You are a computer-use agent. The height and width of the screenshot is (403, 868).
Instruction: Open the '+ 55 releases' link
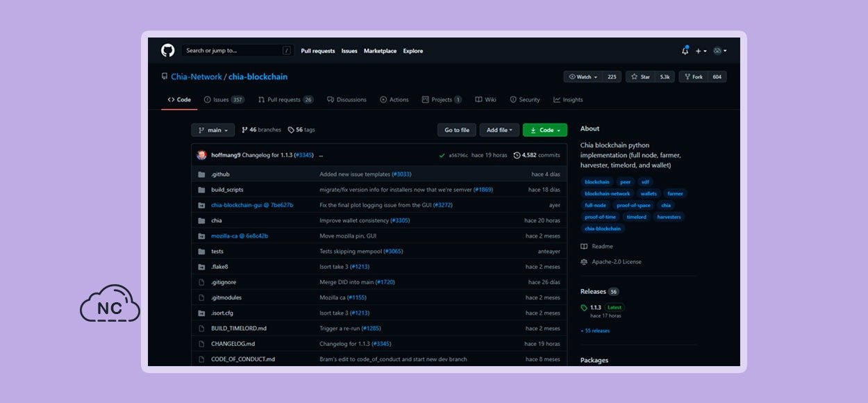coord(595,331)
